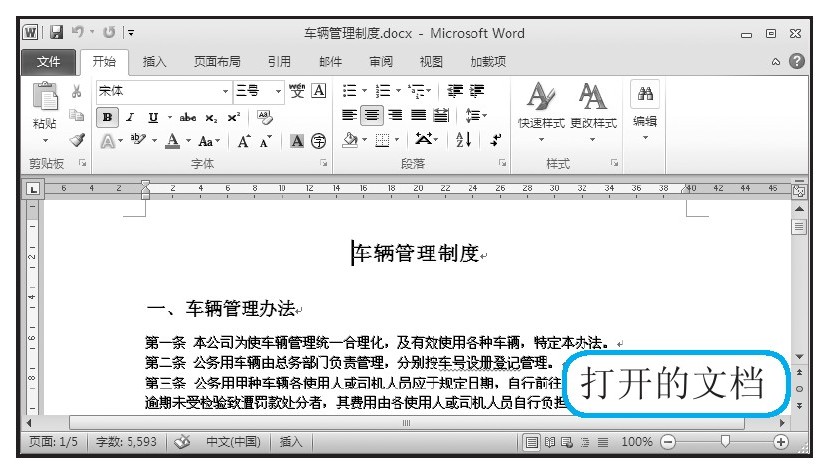Click the font color red A button
Viewport: 828px width, 469px height.
(x=173, y=141)
